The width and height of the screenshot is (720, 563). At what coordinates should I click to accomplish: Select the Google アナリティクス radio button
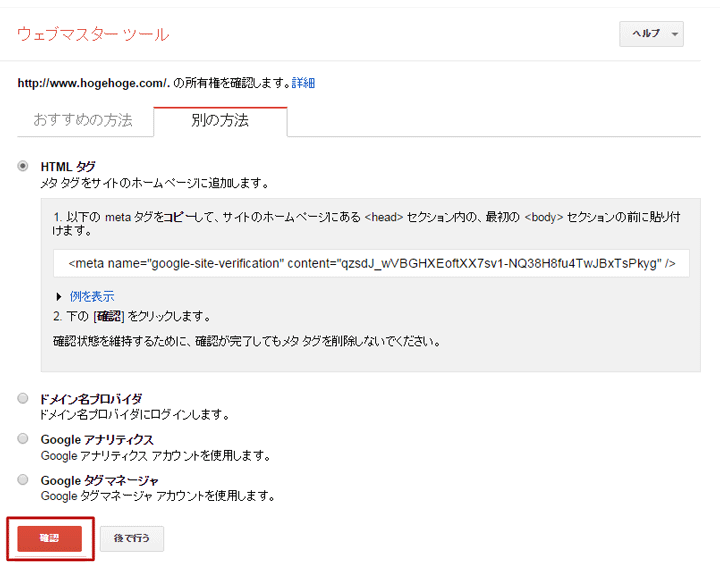23,439
